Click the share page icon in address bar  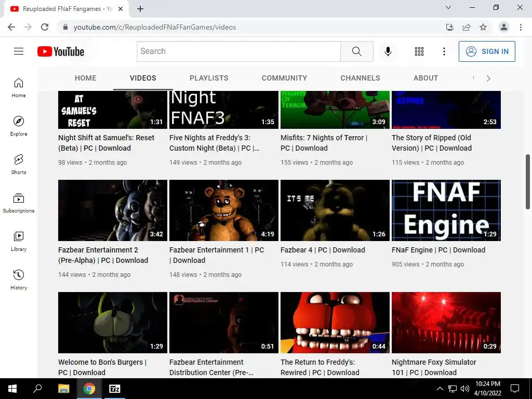click(467, 27)
